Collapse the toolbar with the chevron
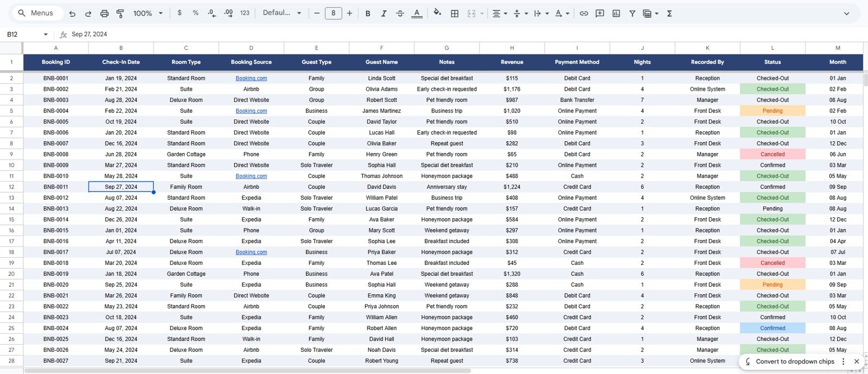The width and height of the screenshot is (868, 374). click(x=846, y=14)
